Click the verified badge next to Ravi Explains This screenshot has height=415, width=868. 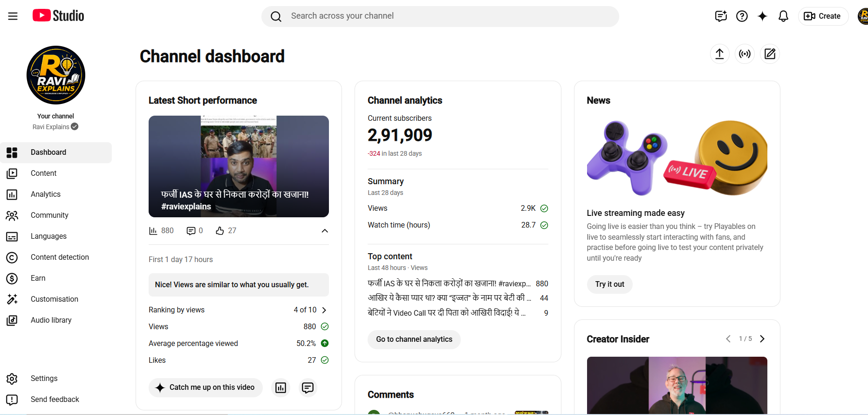75,126
